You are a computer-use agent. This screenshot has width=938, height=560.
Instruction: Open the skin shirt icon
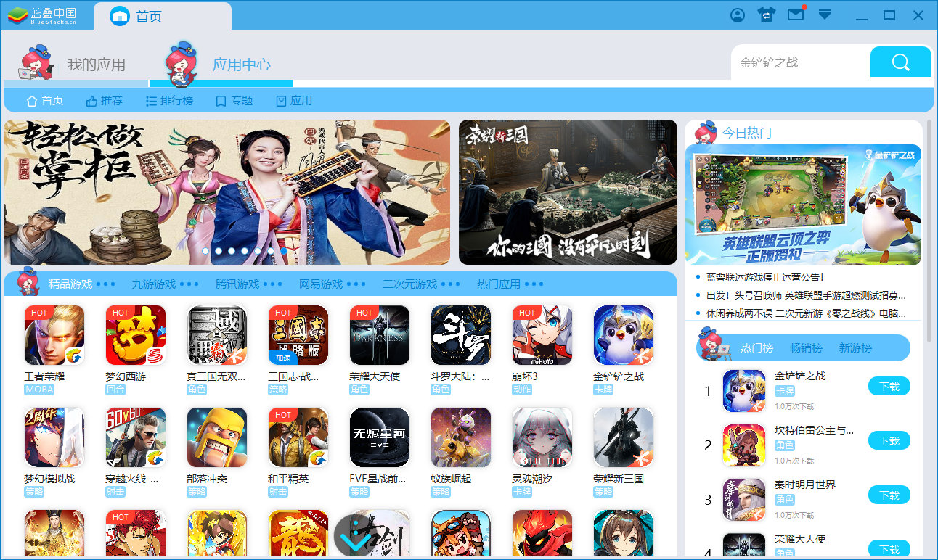tap(767, 15)
